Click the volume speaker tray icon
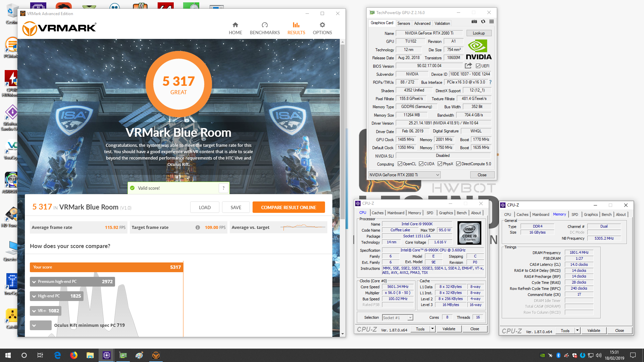 point(599,355)
